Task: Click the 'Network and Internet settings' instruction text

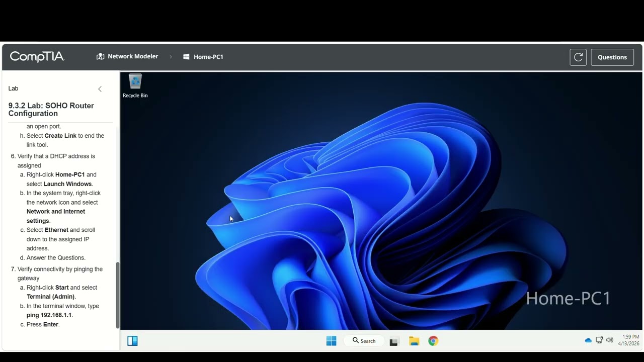Action: 56,216
